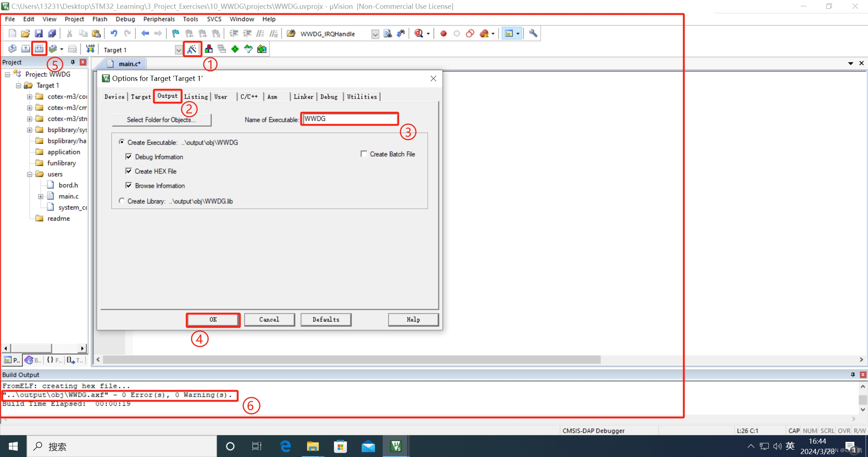Click the OK button to confirm
The image size is (868, 457).
coord(213,319)
